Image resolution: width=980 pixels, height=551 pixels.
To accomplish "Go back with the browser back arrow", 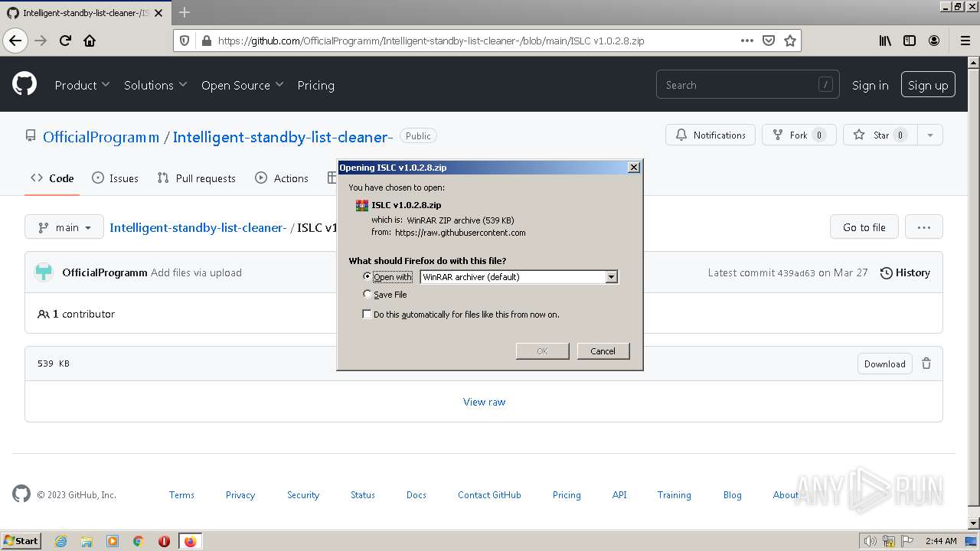I will (15, 41).
